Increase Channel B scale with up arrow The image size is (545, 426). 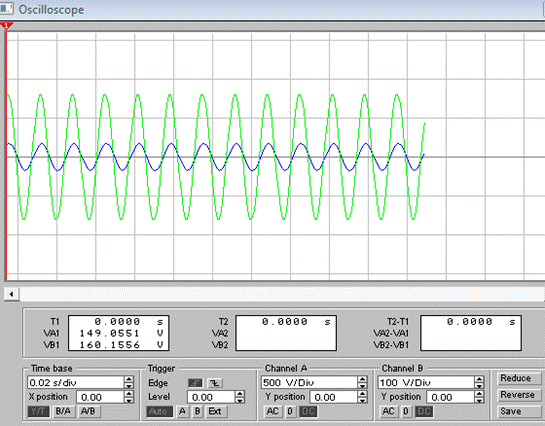pyautogui.click(x=479, y=379)
